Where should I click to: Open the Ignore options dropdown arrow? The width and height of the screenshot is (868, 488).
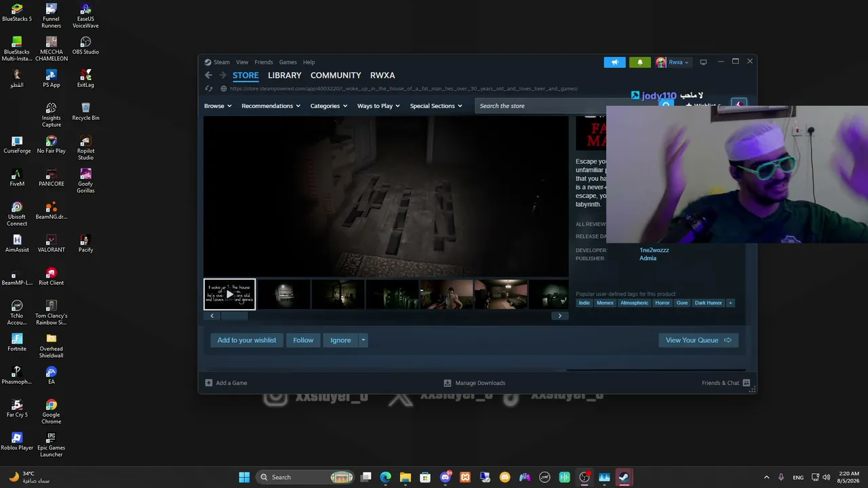[363, 340]
